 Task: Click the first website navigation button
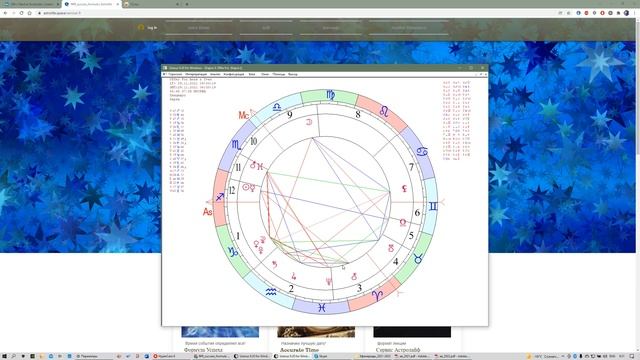(x=199, y=28)
